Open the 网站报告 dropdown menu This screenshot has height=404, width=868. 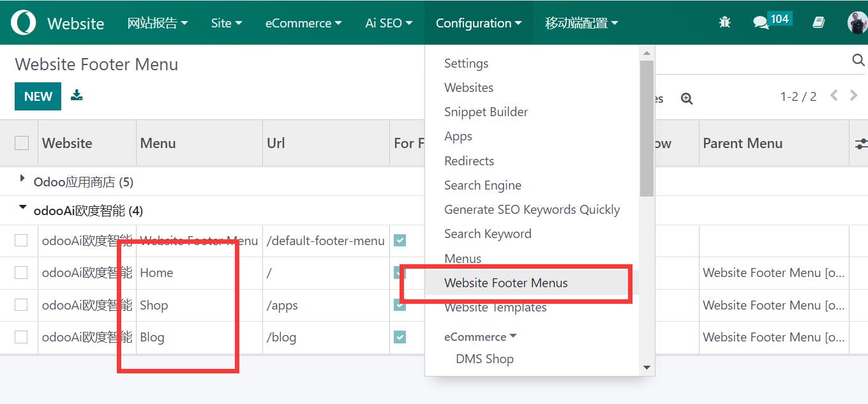tap(158, 23)
